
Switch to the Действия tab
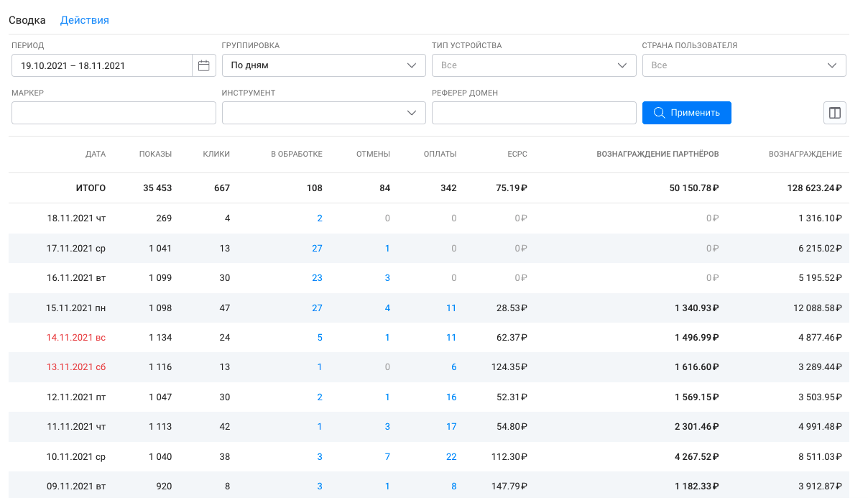pos(85,20)
